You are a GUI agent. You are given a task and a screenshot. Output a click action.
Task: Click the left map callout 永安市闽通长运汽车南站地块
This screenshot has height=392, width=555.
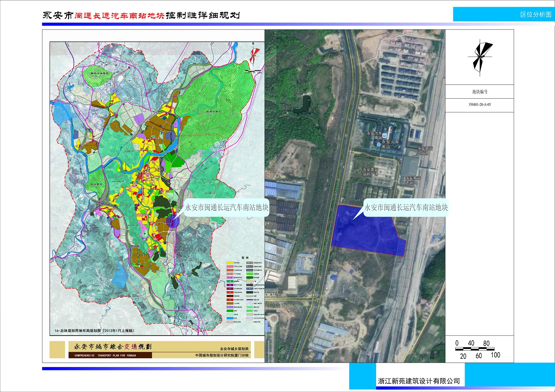coord(227,207)
